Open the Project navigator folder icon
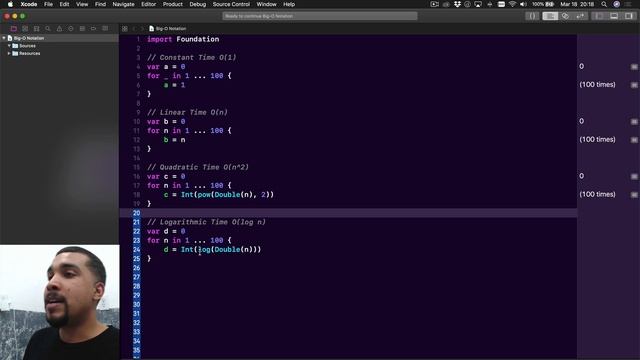Viewport: 640px width, 360px height. [13, 29]
